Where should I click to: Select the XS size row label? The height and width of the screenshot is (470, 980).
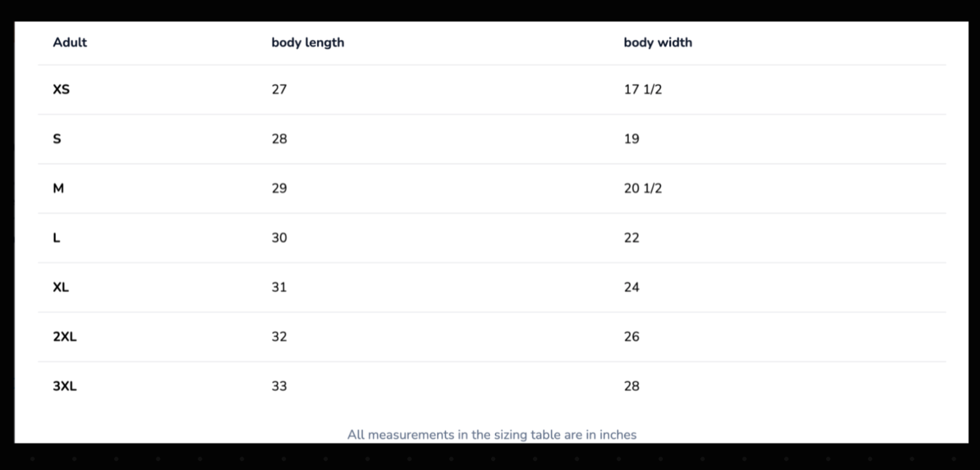61,89
